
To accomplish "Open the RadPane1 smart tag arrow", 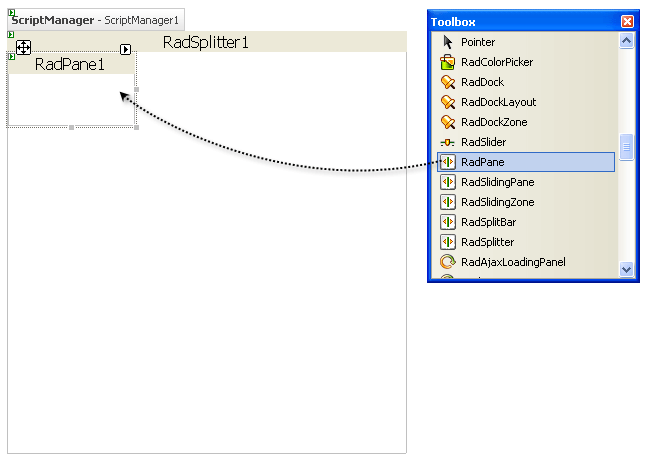I will pyautogui.click(x=126, y=49).
